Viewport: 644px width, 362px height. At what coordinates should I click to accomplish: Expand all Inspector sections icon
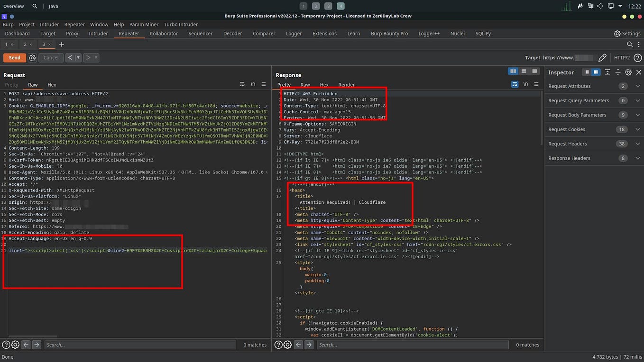click(x=607, y=72)
